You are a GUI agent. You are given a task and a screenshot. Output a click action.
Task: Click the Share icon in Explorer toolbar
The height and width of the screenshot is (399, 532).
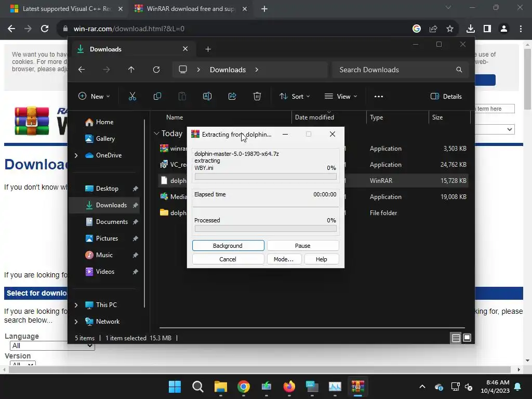point(232,96)
